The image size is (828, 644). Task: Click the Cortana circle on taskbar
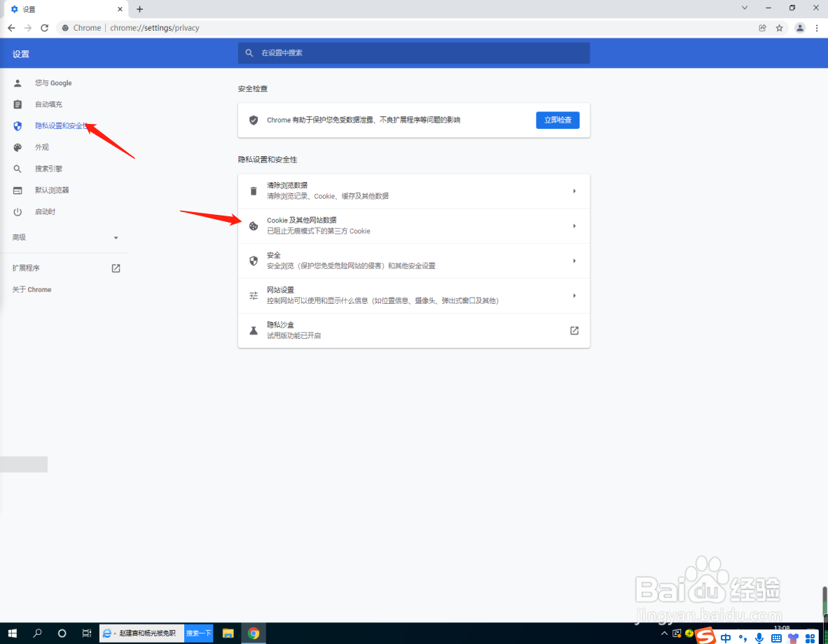click(x=62, y=633)
